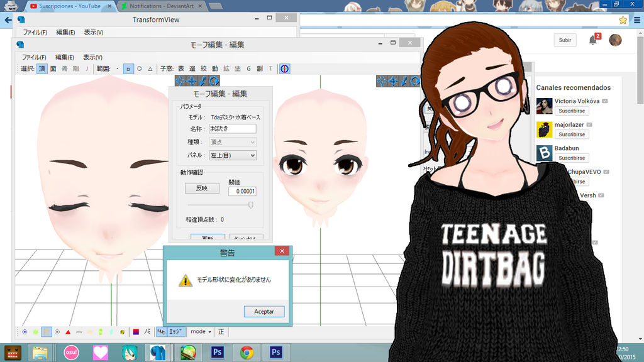Select vertex mode 頂 in selection toolbar
644x362 pixels.
(42, 69)
